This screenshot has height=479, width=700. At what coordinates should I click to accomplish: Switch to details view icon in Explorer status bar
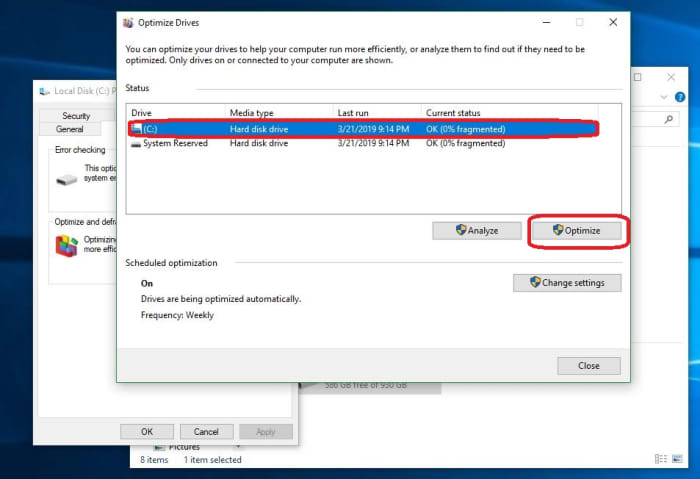point(660,459)
